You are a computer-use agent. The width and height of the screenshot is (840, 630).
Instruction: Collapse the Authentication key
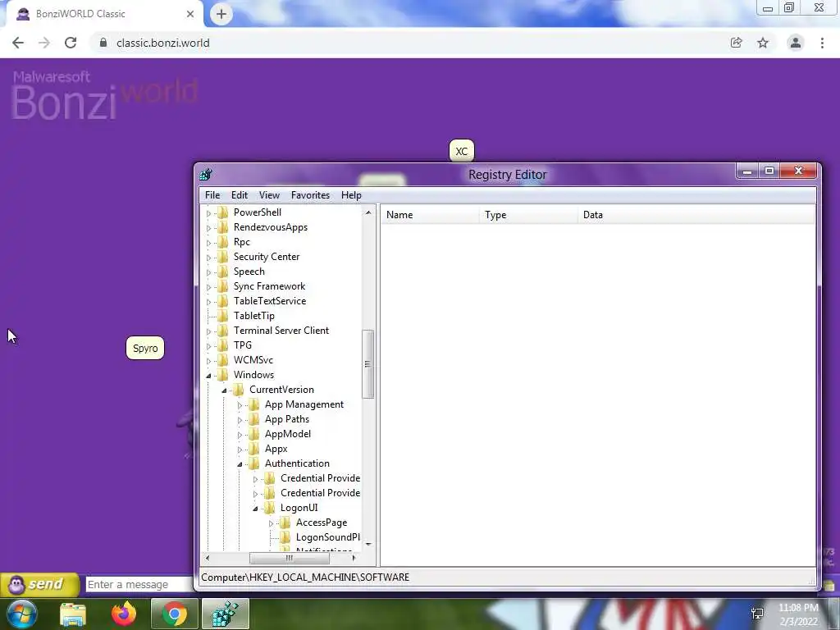pyautogui.click(x=240, y=464)
